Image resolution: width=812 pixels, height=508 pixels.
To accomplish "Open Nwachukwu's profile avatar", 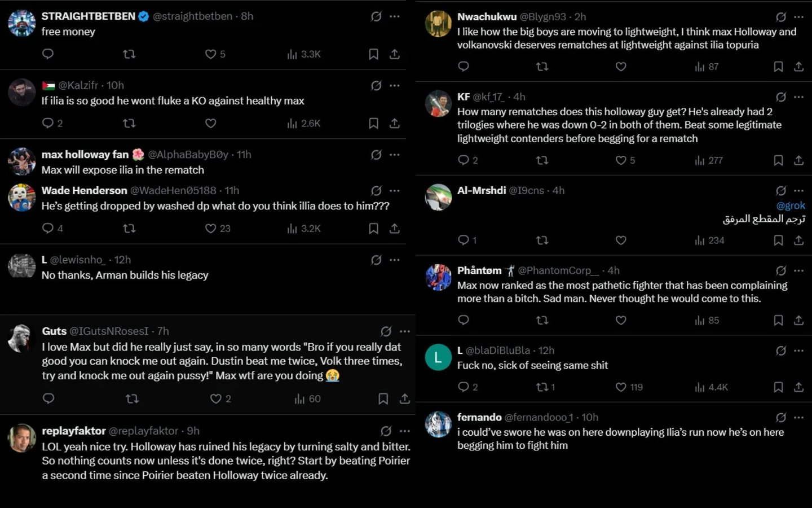I will pyautogui.click(x=438, y=24).
